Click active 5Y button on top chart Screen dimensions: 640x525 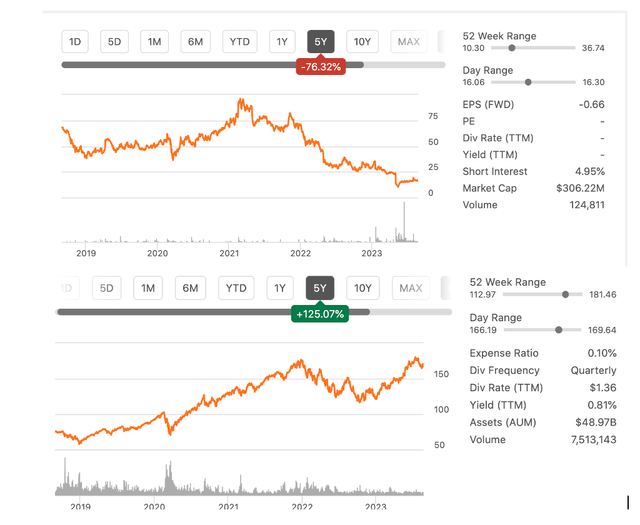pyautogui.click(x=321, y=41)
